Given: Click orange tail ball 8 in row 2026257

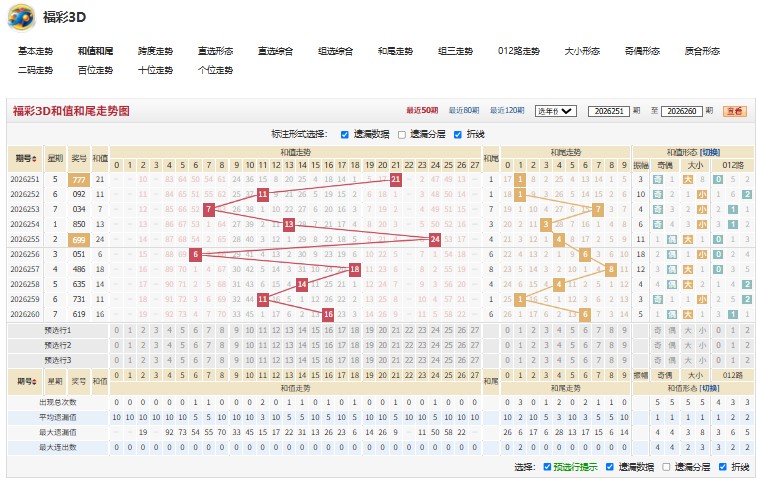Looking at the screenshot, I should point(611,269).
